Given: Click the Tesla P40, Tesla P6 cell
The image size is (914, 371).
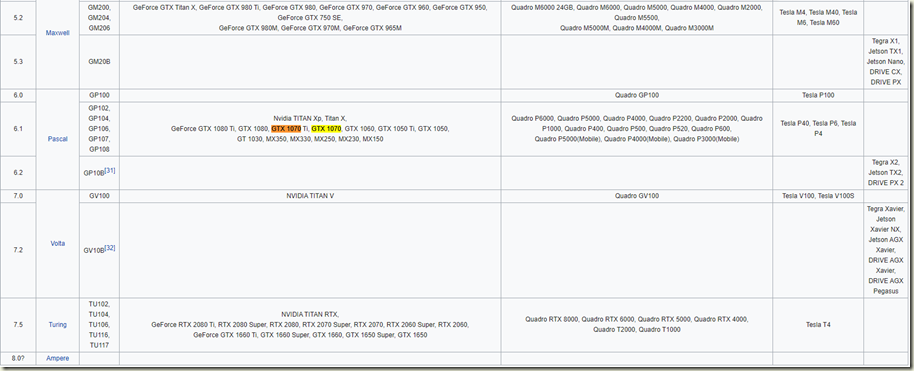Looking at the screenshot, I should (x=818, y=129).
